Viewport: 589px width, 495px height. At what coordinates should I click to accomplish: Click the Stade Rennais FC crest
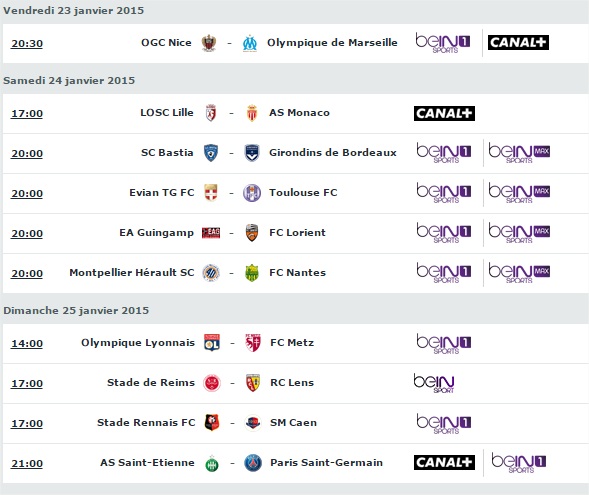[212, 423]
